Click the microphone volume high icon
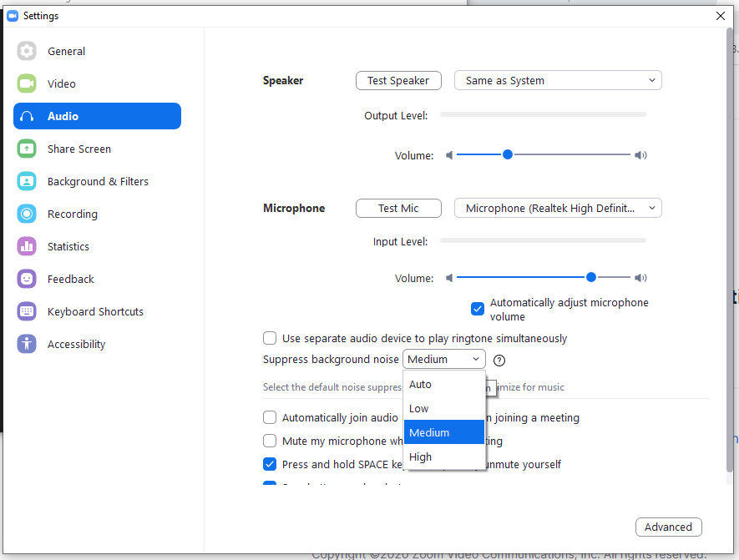The width and height of the screenshot is (739, 560). coord(640,278)
